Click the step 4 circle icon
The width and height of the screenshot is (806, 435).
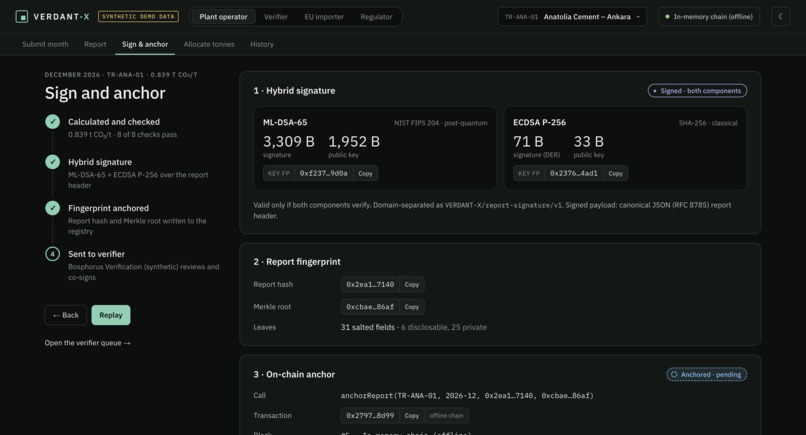pyautogui.click(x=52, y=254)
